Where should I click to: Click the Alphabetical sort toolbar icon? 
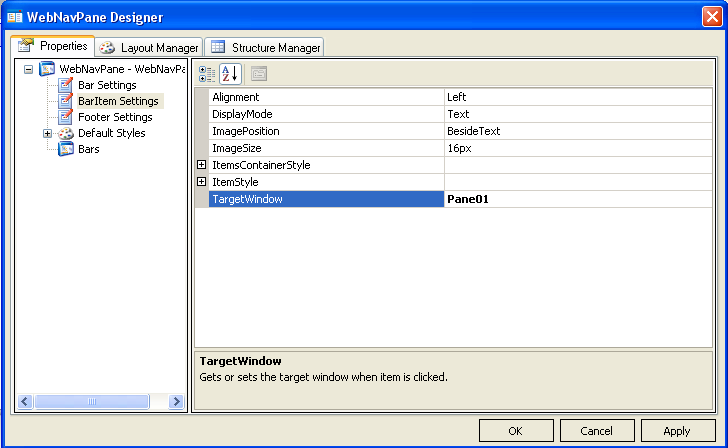[x=230, y=73]
